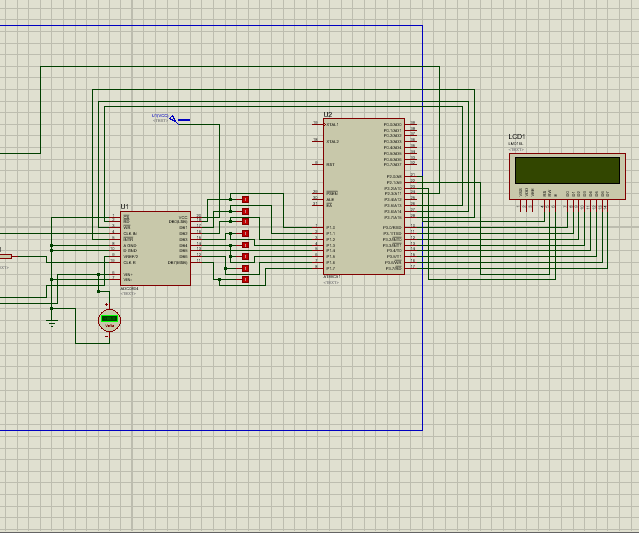
Task: Click the bottommost red logic probe
Action: [x=245, y=280]
